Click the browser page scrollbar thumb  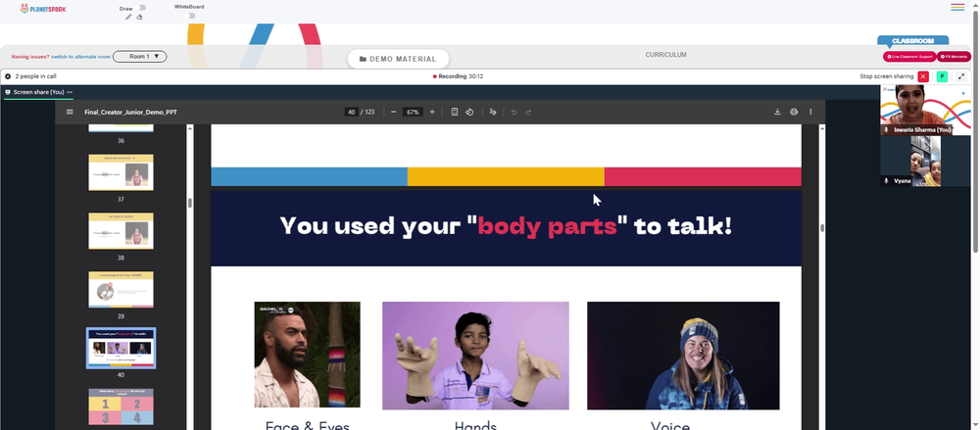pos(975,131)
